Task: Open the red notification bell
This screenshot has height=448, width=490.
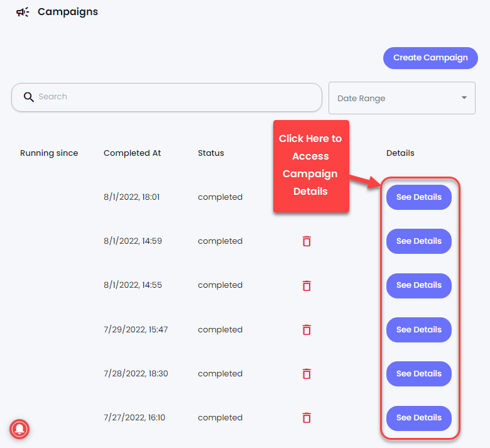Action: coord(19,429)
